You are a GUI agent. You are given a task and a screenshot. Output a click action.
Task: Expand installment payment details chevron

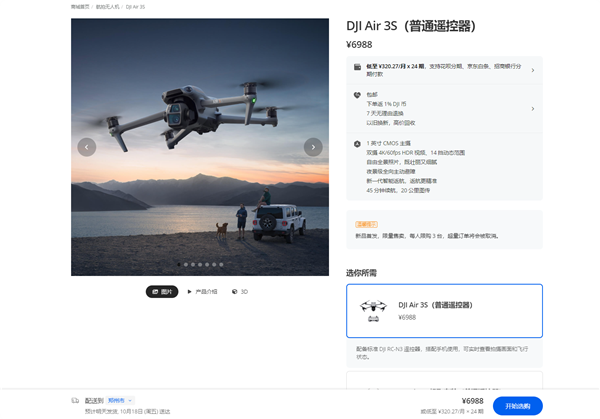coord(532,70)
